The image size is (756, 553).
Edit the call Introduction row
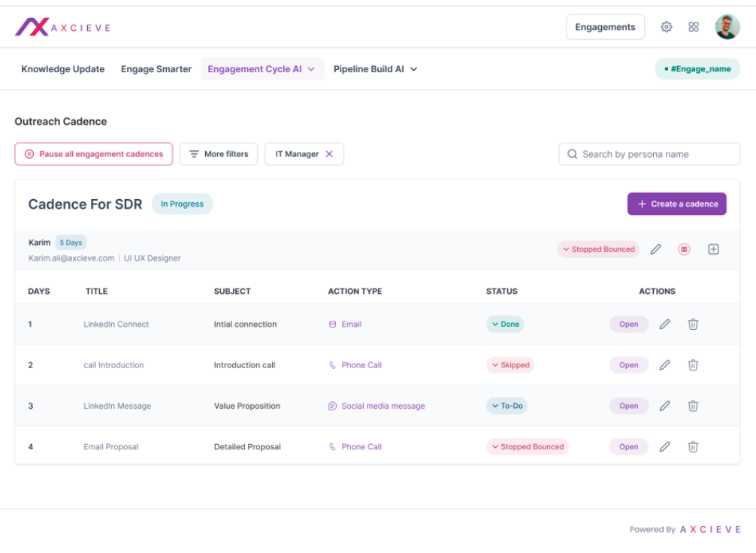664,365
